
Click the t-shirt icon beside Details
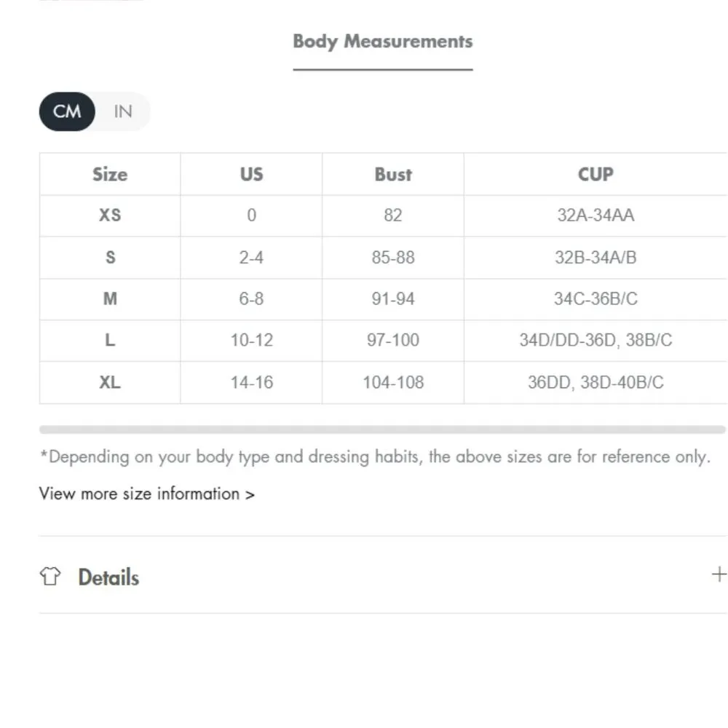pyautogui.click(x=50, y=577)
